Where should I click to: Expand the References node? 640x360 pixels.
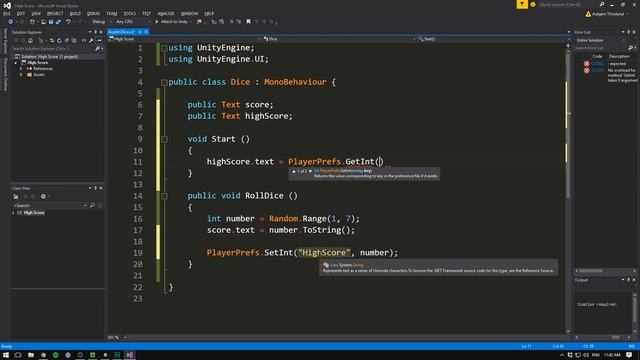coord(21,69)
